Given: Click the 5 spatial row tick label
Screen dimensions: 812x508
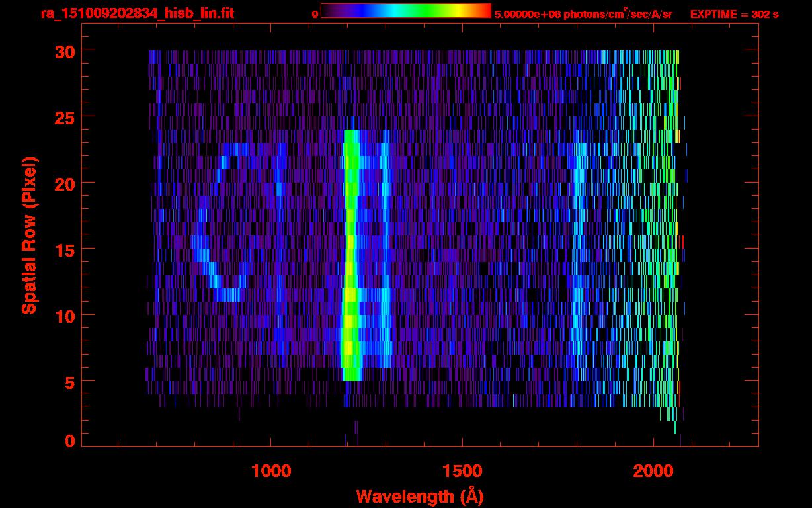Looking at the screenshot, I should pos(69,382).
